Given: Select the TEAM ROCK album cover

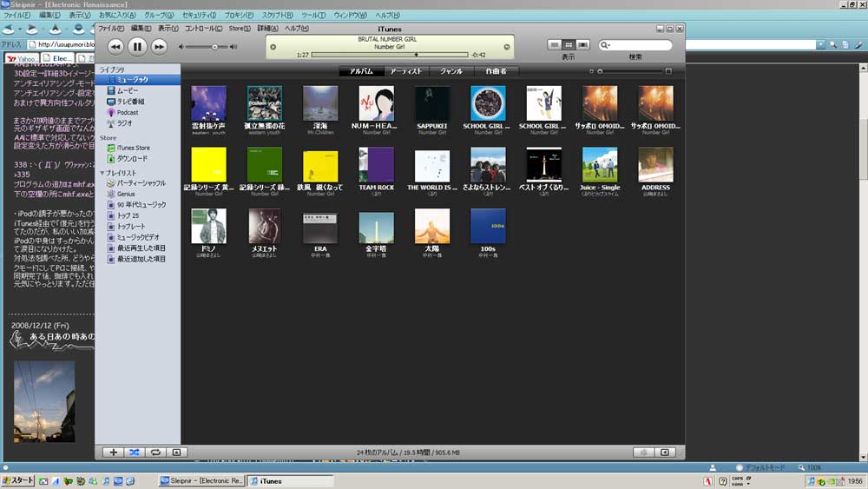Looking at the screenshot, I should pyautogui.click(x=377, y=165).
